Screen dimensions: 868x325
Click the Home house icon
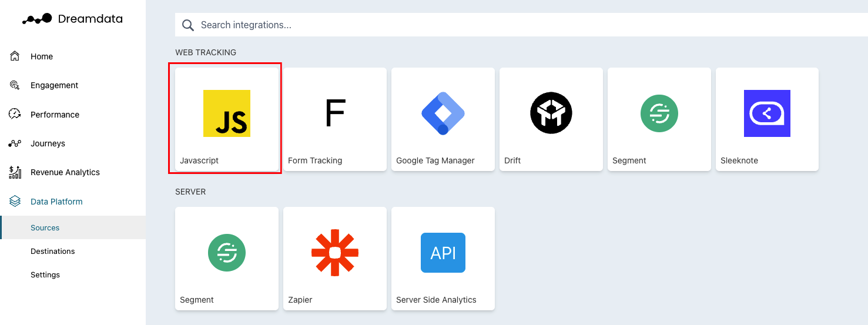(15, 56)
